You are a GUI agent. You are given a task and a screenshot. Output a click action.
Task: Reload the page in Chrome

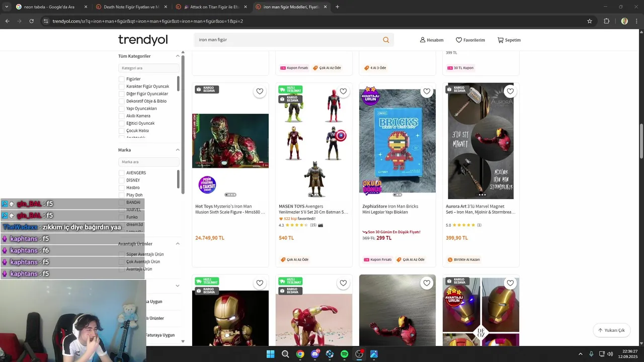pyautogui.click(x=32, y=21)
